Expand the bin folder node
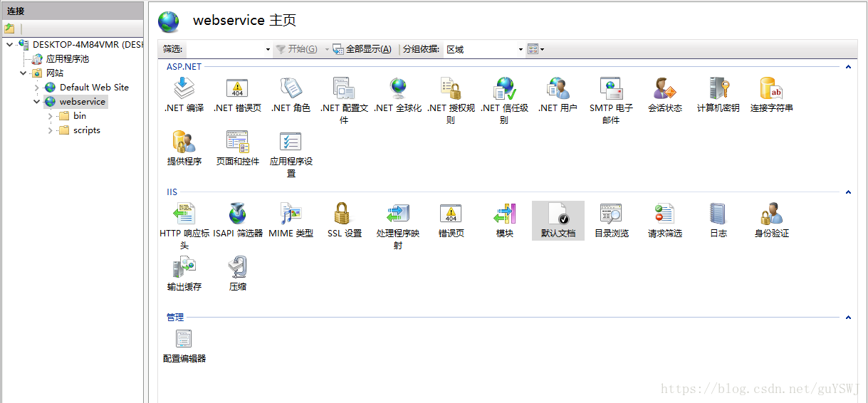This screenshot has height=403, width=868. pyautogui.click(x=50, y=115)
